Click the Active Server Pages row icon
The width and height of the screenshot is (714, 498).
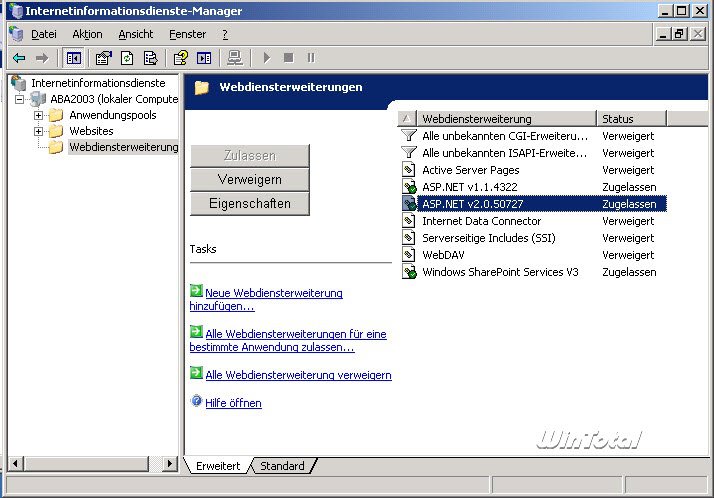tap(409, 170)
